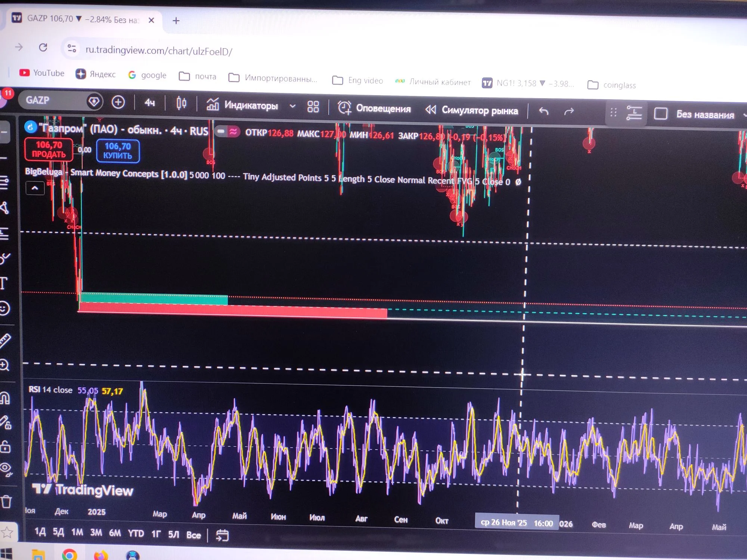Open the Импортированные bookmarks folder
The image size is (747, 560).
click(273, 78)
